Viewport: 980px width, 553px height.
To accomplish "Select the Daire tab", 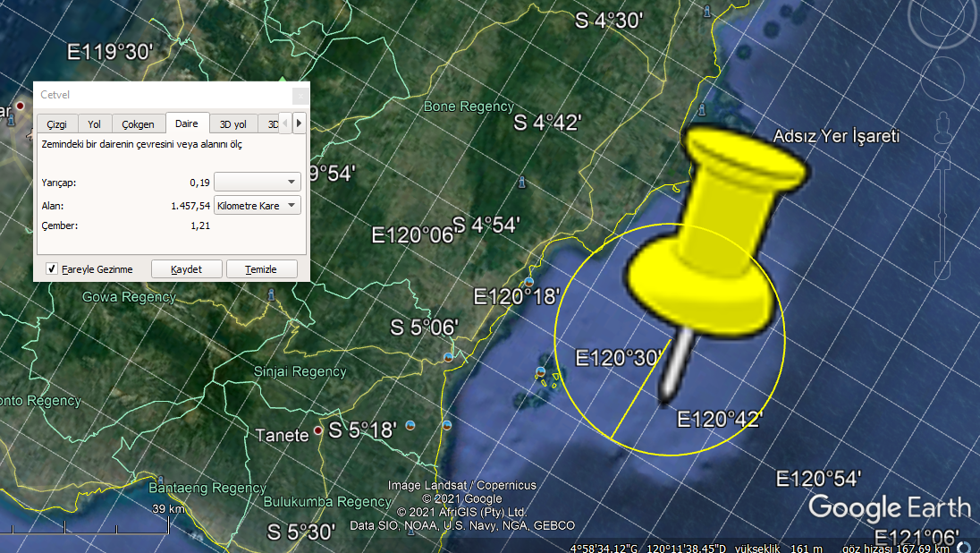I will click(x=187, y=123).
